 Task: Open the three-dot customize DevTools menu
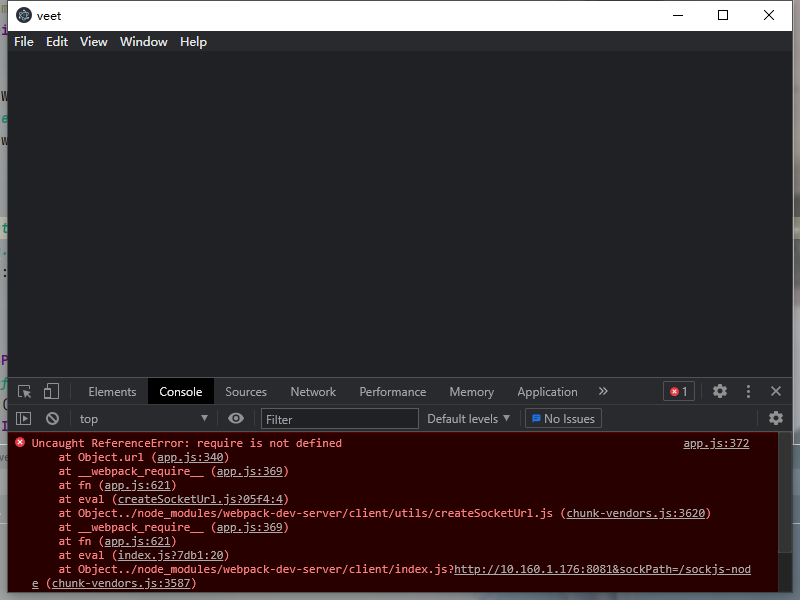(x=748, y=391)
